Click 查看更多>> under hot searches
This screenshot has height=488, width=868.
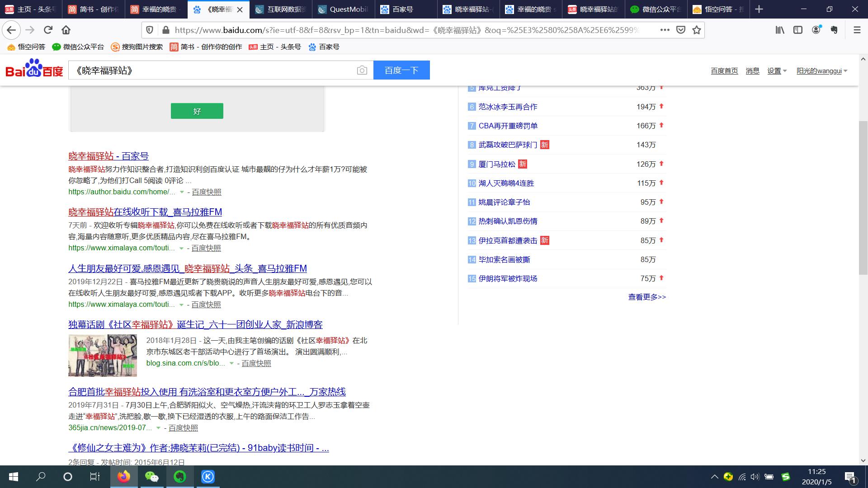[647, 297]
